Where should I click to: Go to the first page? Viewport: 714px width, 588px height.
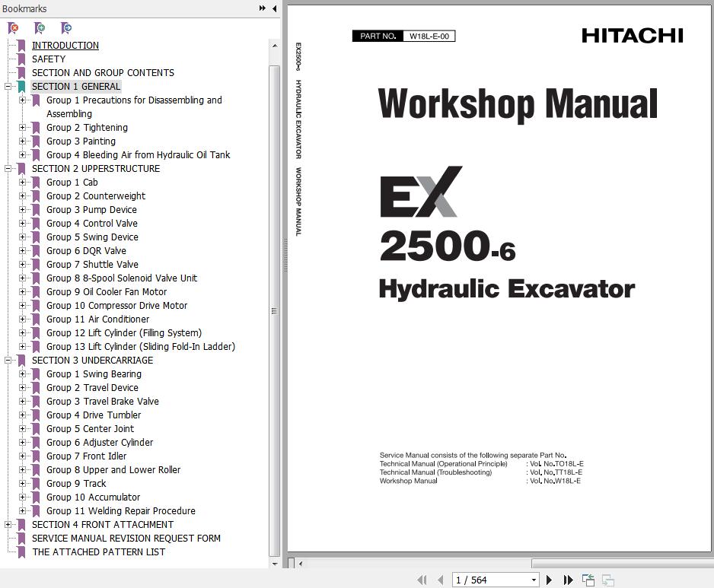point(422,580)
